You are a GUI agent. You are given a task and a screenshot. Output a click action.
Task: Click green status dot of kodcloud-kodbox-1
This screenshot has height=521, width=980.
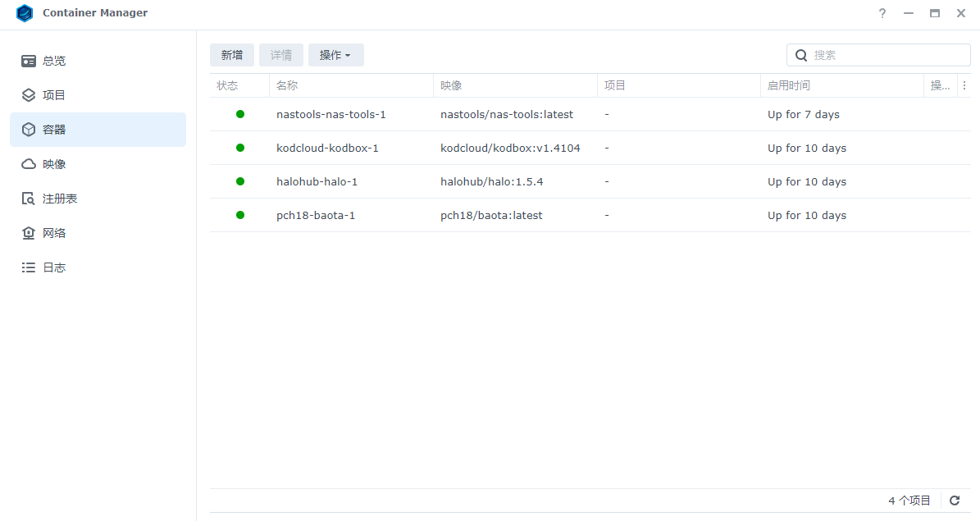pos(240,148)
